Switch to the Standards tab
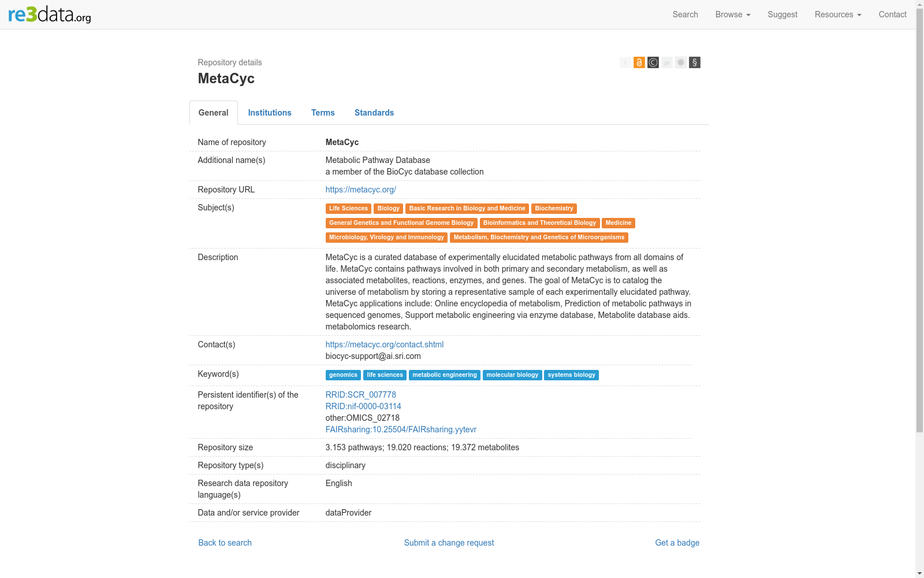Screen dimensions: 924x578 click(374, 113)
